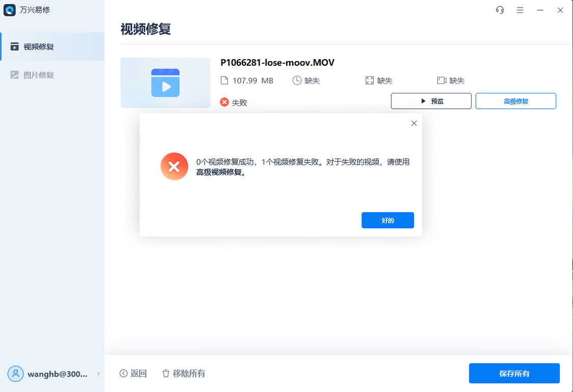
Task: Close the repair result dialog
Action: click(413, 123)
